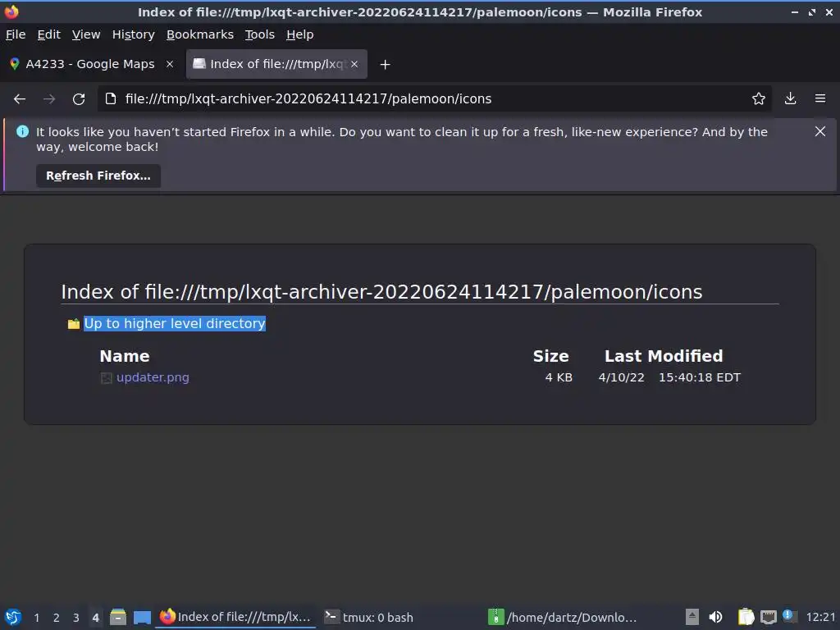The width and height of the screenshot is (840, 630).
Task: Dismiss the refresh Firefox notification bar
Action: pos(819,131)
